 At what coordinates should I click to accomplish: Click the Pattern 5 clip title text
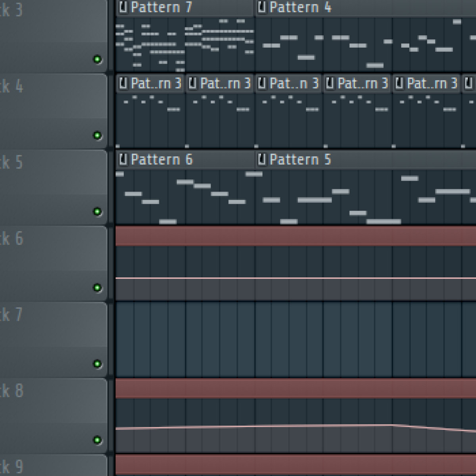300,159
